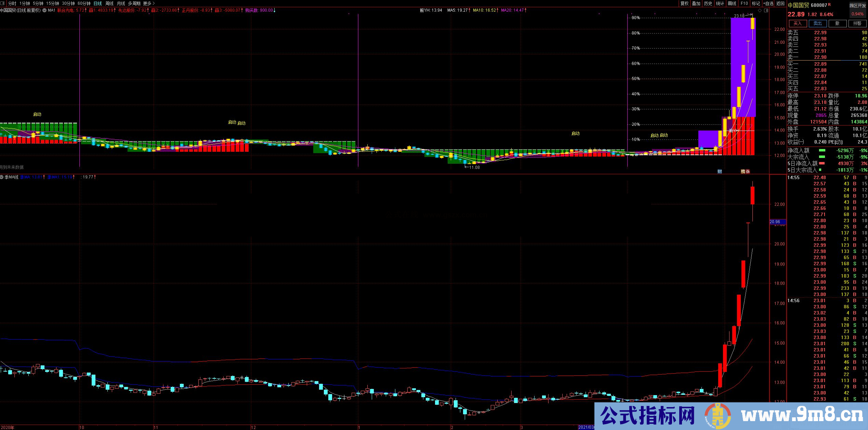Toggle the left sidebar panel icon
868x430 pixels.
[3, 3]
